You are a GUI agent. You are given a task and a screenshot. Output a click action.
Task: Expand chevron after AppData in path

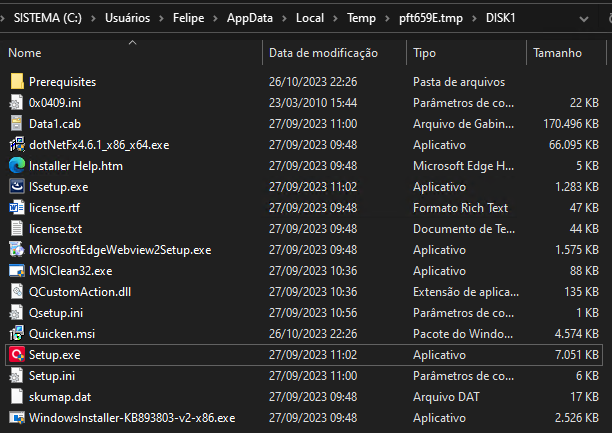[x=284, y=18]
